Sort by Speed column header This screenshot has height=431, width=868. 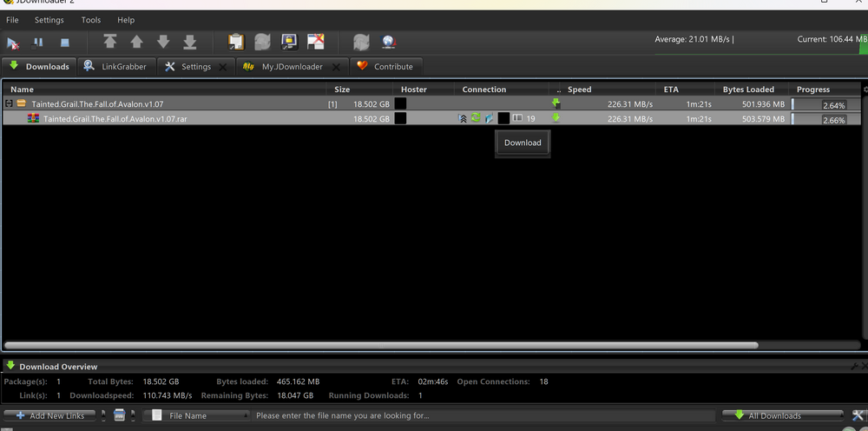(609, 90)
